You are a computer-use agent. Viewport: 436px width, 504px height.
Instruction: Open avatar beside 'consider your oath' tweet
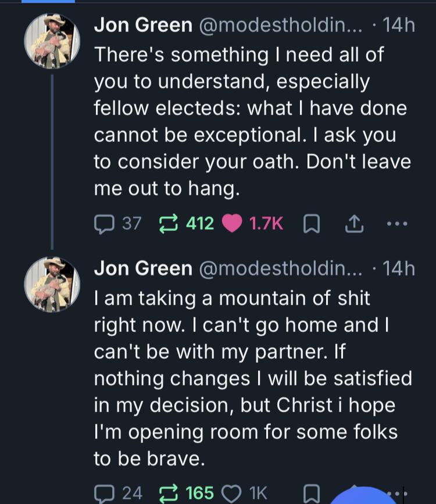click(x=52, y=41)
